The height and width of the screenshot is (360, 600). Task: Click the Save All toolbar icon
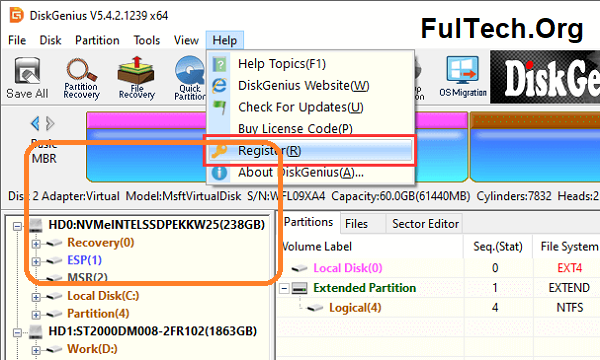pyautogui.click(x=27, y=78)
